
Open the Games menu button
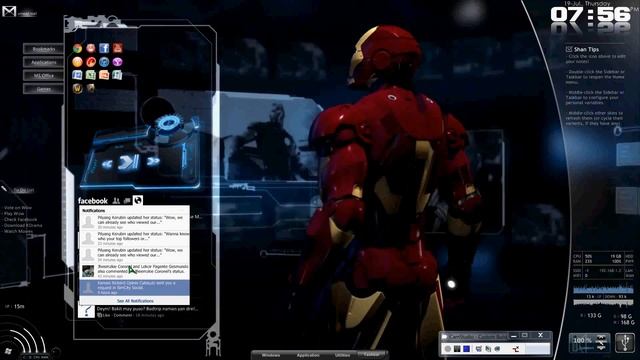click(x=44, y=89)
